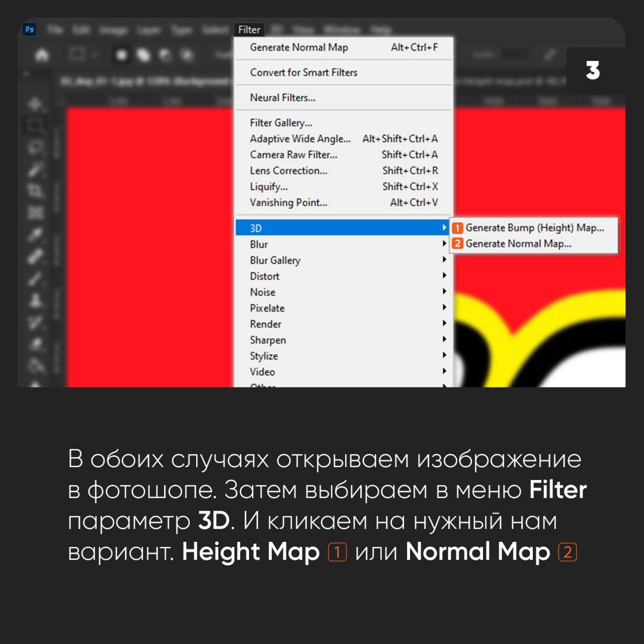The height and width of the screenshot is (644, 644).
Task: Expand the Blur Gallery submenu
Action: pos(344,260)
